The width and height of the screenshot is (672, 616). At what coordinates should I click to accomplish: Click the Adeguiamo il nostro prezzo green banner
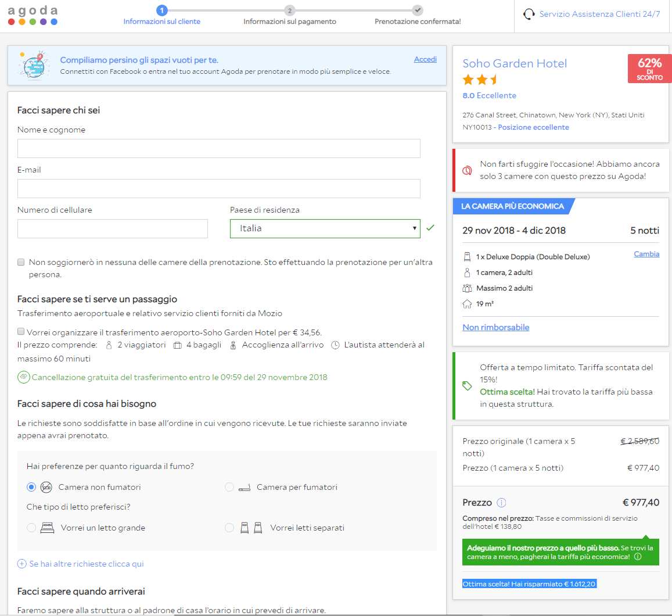(560, 552)
